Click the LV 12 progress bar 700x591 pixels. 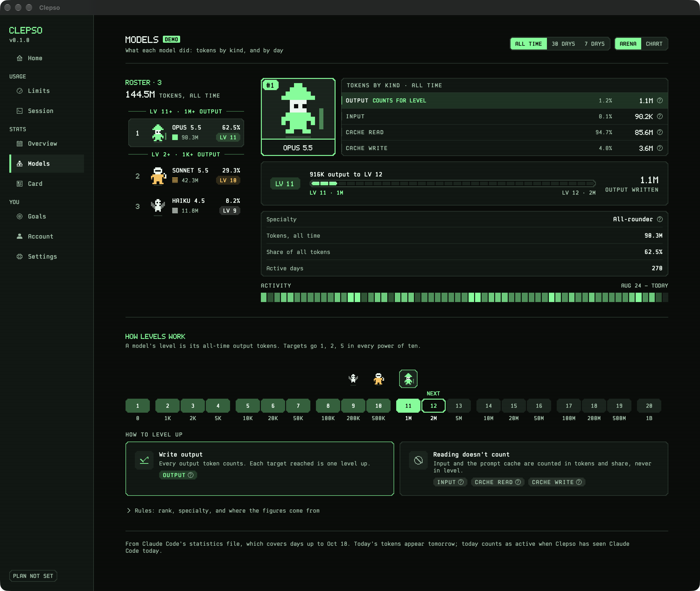tap(453, 183)
